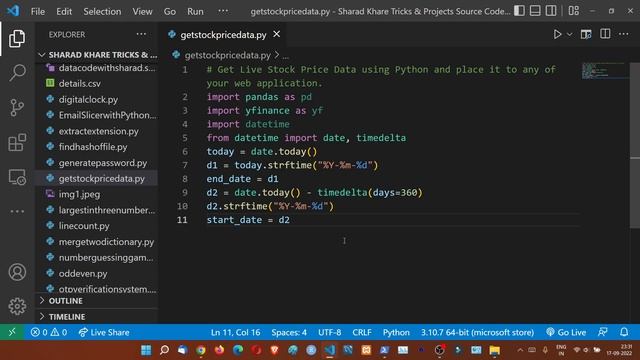This screenshot has height=360, width=640.
Task: Open changes preview icon in editor toolbar
Action: (586, 34)
